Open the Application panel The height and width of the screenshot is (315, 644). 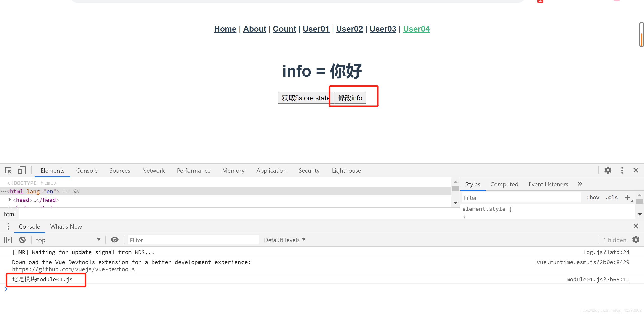point(270,170)
